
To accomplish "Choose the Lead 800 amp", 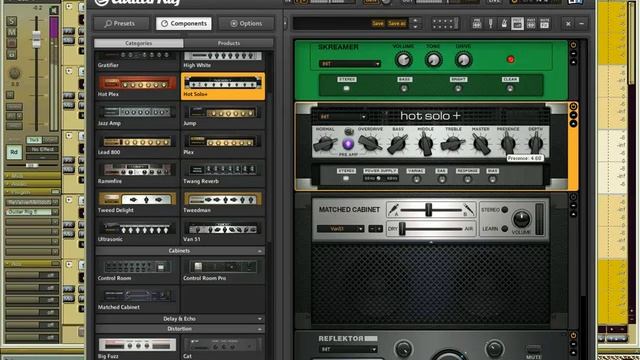I will (x=137, y=144).
